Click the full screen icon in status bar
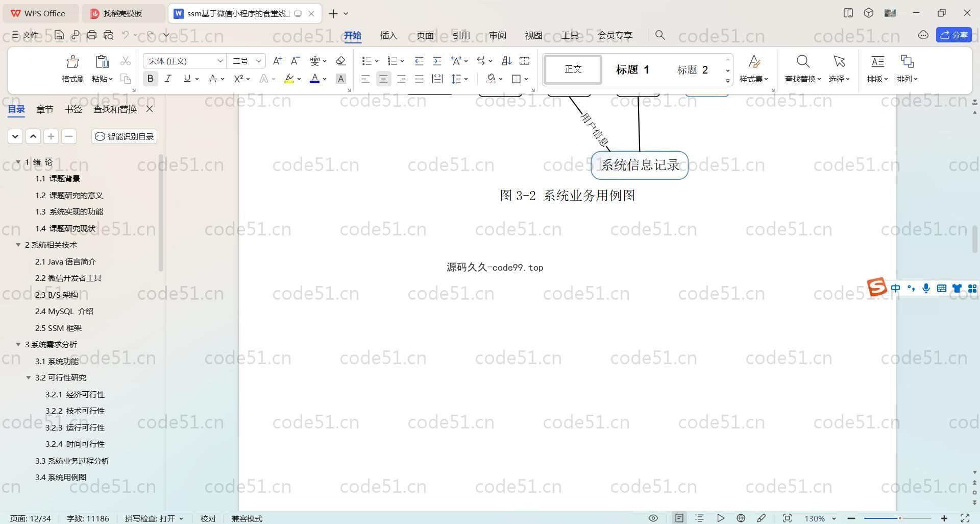 point(965,518)
